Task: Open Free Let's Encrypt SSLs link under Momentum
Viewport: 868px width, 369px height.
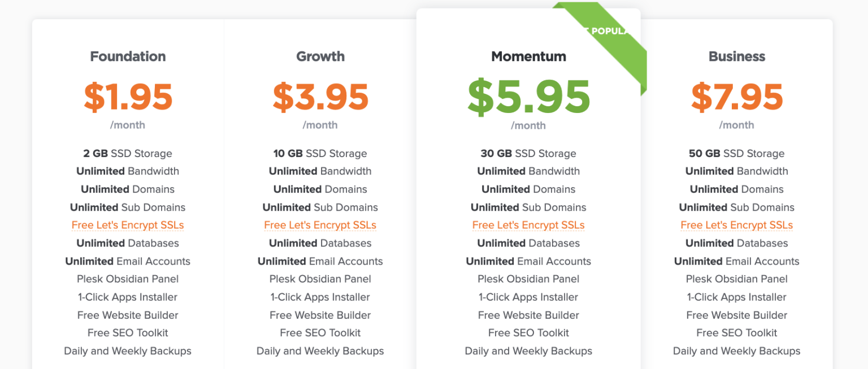Action: 528,225
